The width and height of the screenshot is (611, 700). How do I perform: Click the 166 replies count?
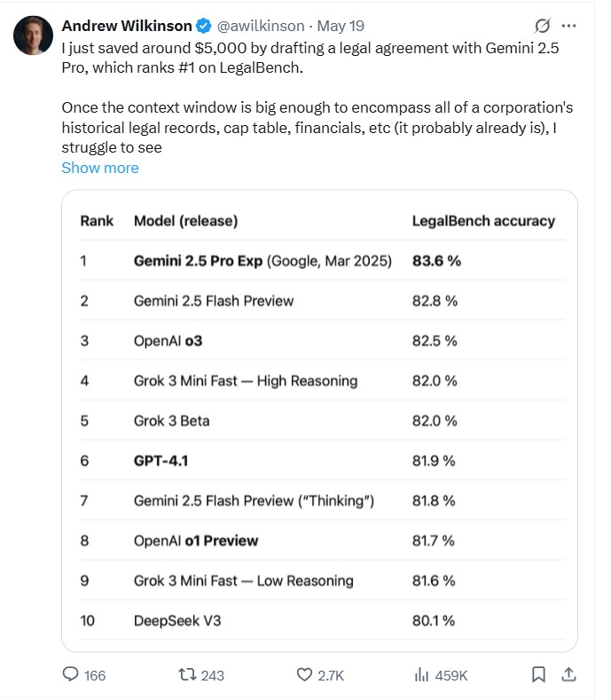pos(94,675)
